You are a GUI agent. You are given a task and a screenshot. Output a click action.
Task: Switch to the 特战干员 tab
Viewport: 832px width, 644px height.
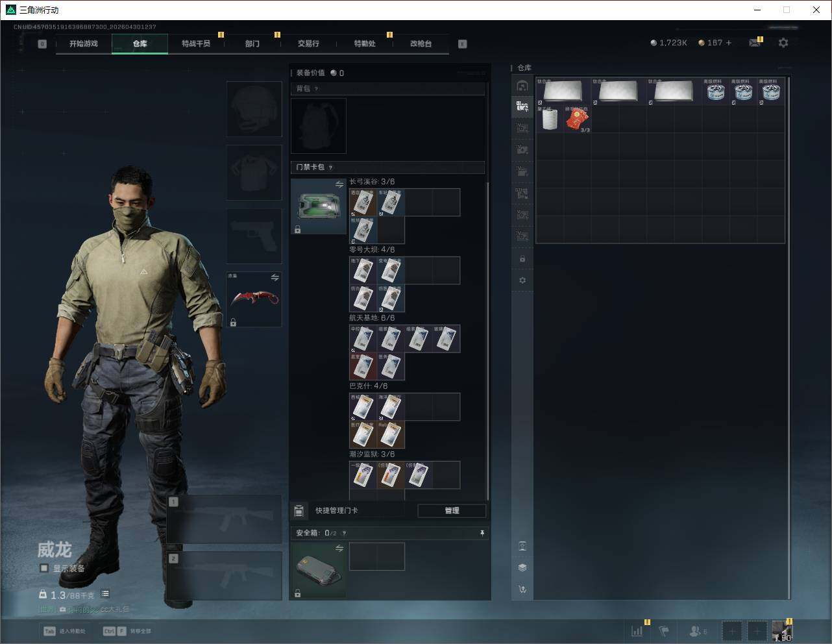[x=196, y=43]
